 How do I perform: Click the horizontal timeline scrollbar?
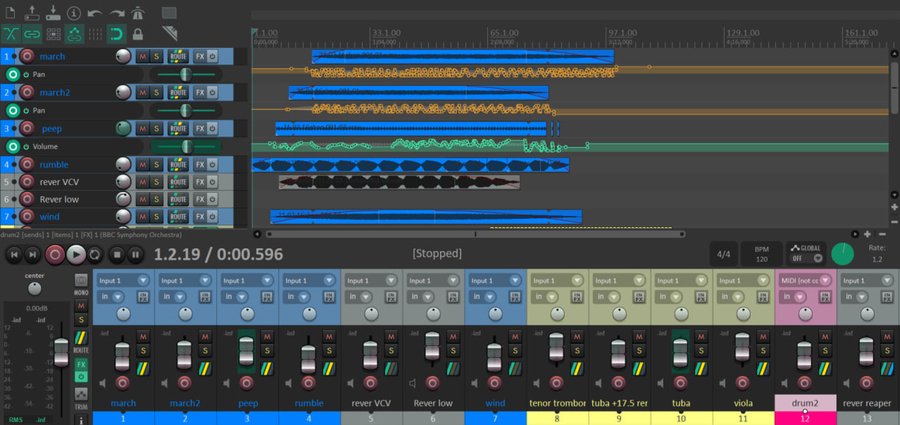coord(475,234)
